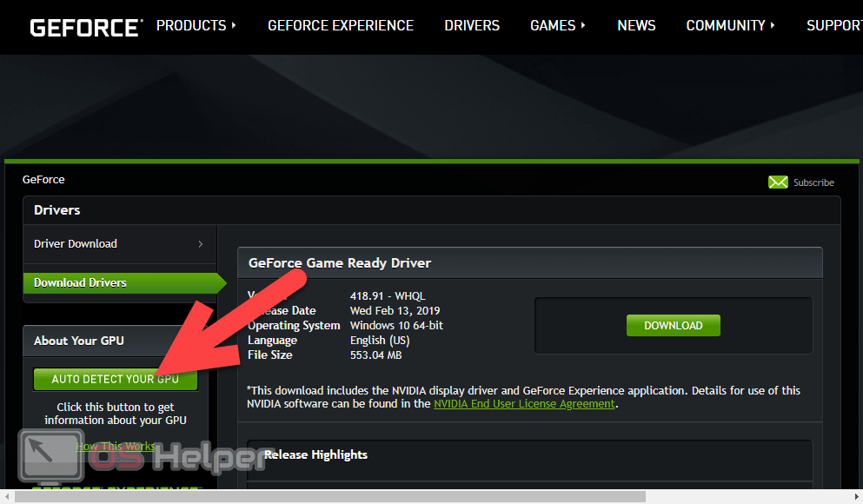
Task: Click the green Download button
Action: tap(673, 326)
